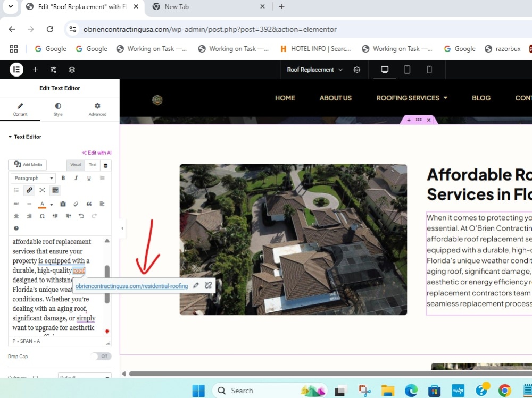
Task: Apply strikethrough ABC formatting
Action: click(16, 204)
